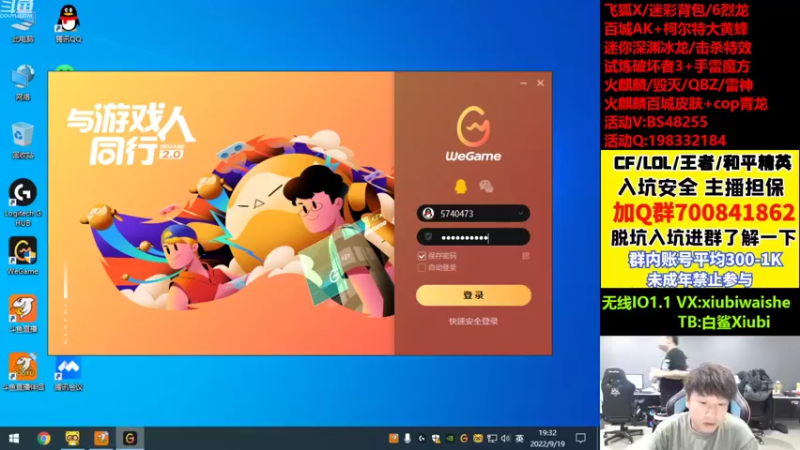Open the volume speaker tray icon
Viewport: 800px width, 450px height.
click(506, 438)
